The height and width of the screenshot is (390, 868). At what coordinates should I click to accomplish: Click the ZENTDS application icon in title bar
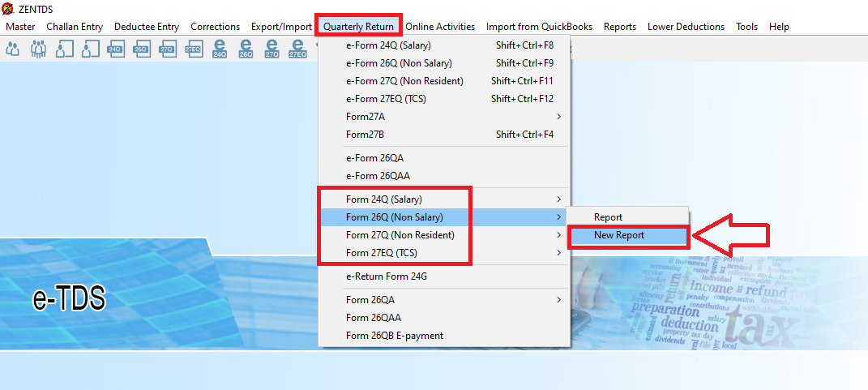(8, 10)
